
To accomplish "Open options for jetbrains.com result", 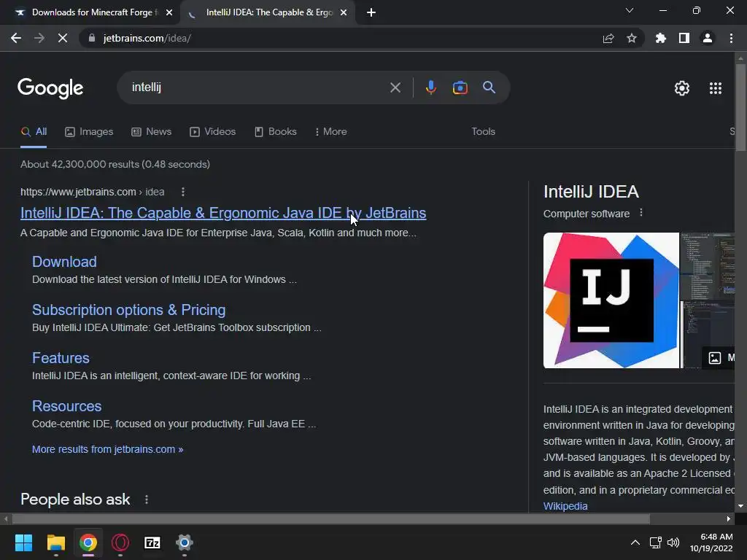I will [x=183, y=192].
